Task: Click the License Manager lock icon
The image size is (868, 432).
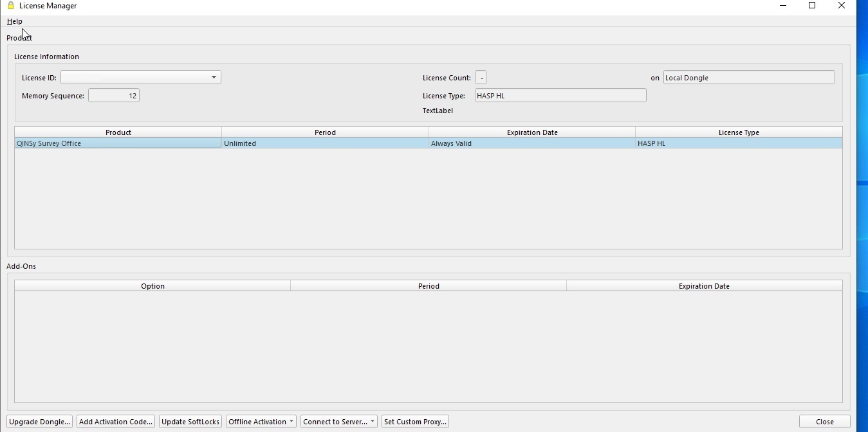Action: click(x=10, y=6)
